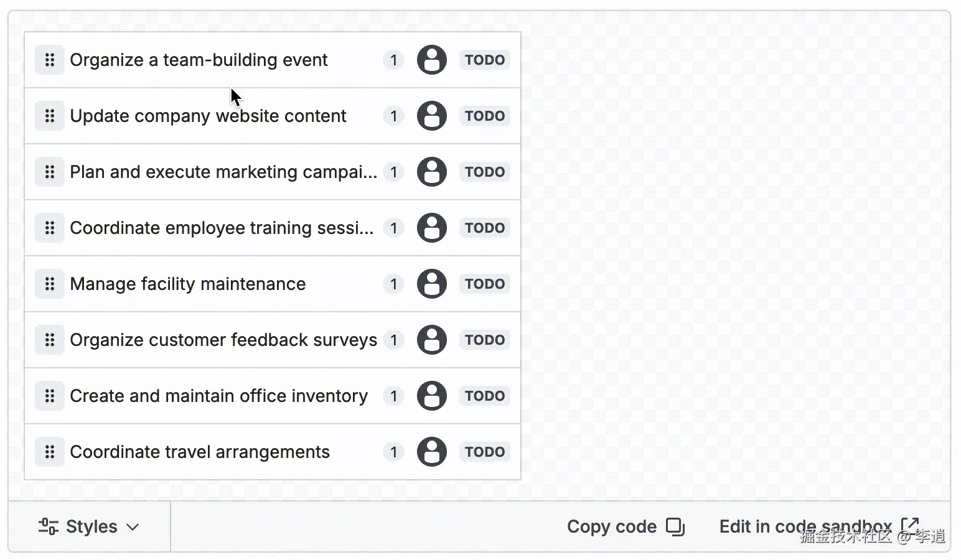Click assignee avatar on Plan and execute marketing row
The height and width of the screenshot is (560, 961).
click(431, 172)
